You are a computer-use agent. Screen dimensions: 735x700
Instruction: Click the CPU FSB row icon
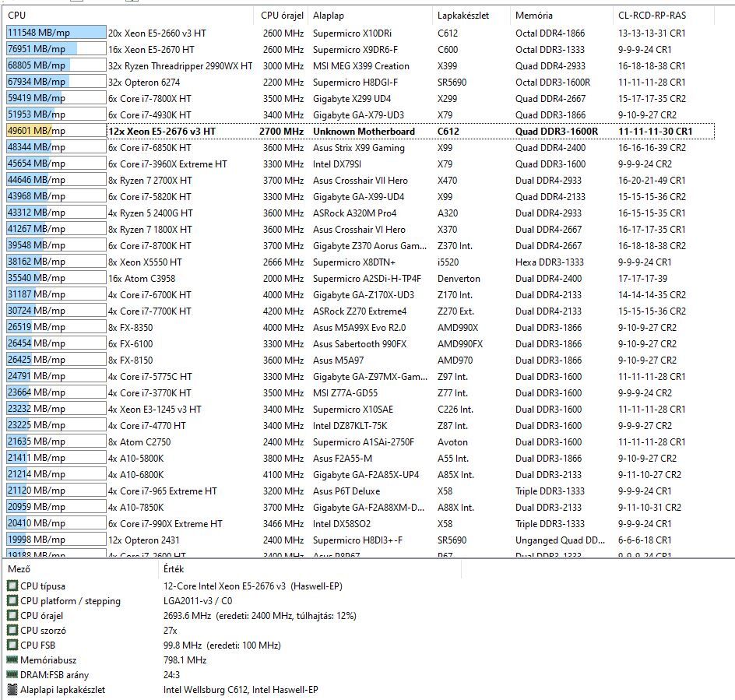12,645
